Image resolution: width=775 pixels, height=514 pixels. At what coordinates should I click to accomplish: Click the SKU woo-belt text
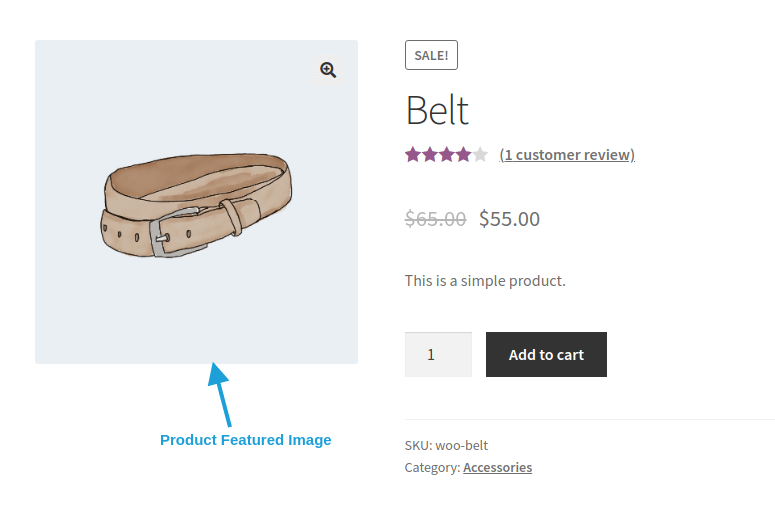pyautogui.click(x=446, y=445)
